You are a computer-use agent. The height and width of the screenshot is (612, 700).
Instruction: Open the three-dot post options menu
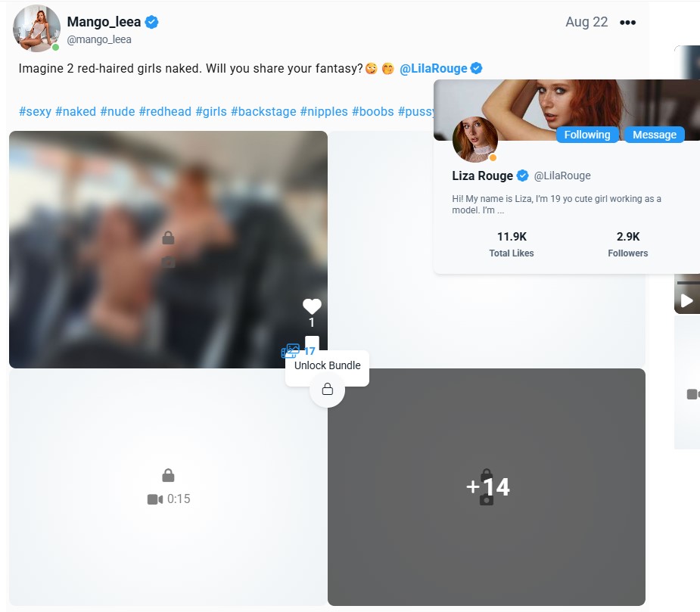tap(627, 23)
